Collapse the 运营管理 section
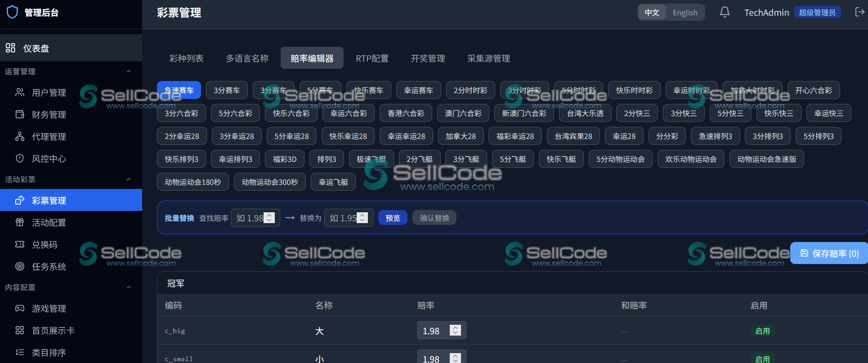 coord(129,71)
